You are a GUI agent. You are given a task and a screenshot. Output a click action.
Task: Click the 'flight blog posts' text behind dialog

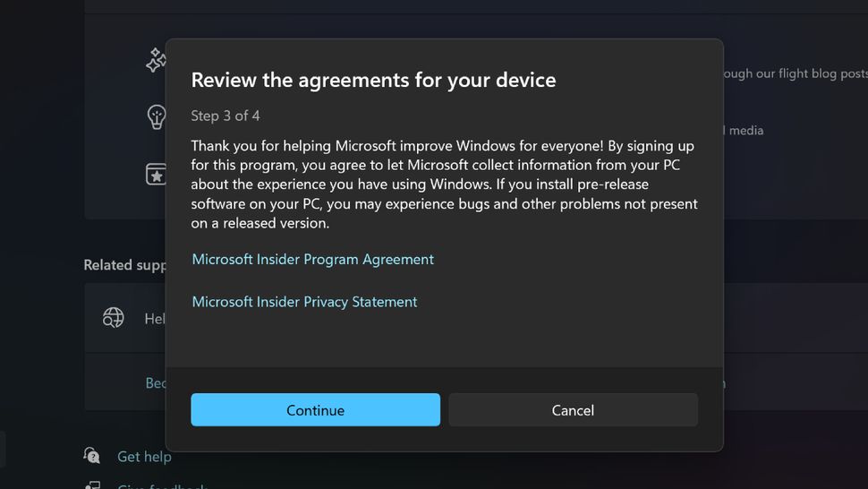pos(795,73)
